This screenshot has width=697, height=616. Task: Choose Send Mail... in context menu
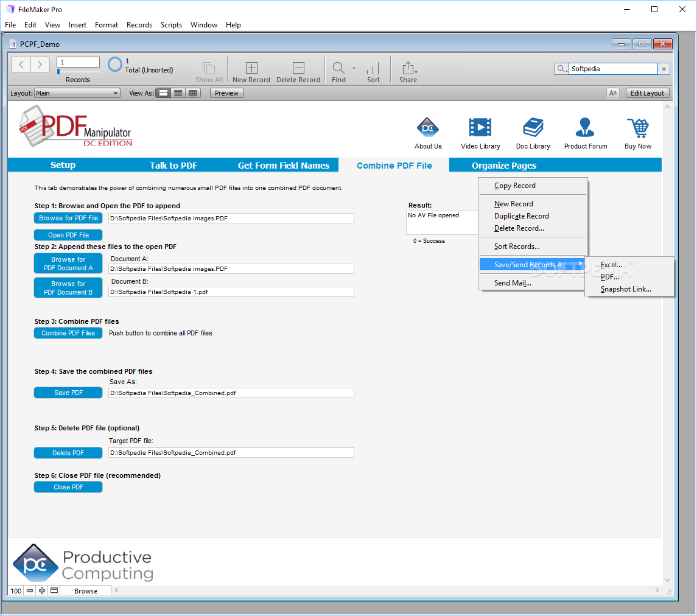click(533, 282)
